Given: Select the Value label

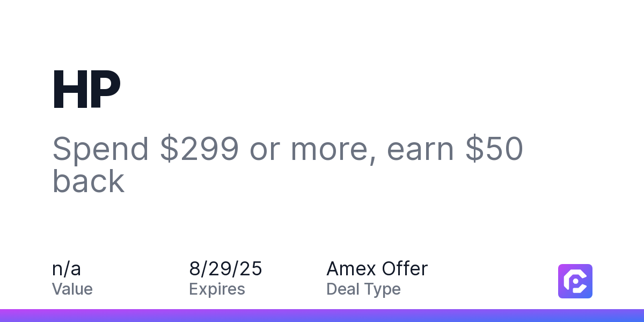Looking at the screenshot, I should point(72,289).
